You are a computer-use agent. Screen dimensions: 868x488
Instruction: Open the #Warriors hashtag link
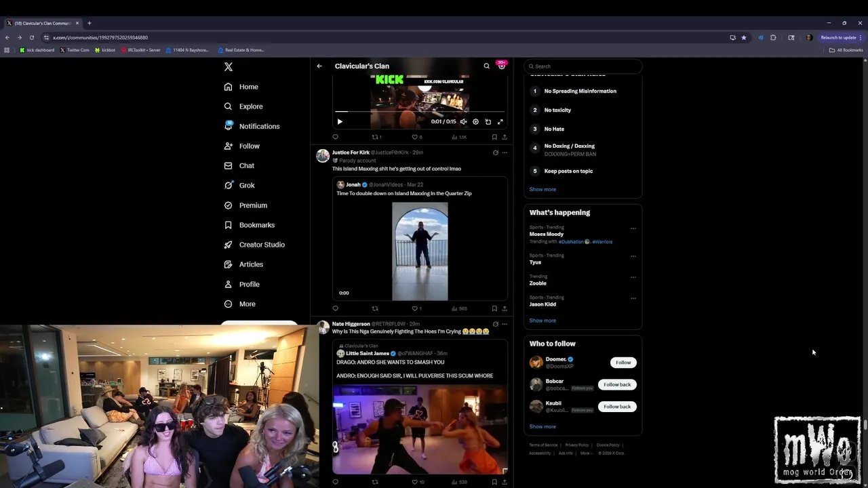602,242
